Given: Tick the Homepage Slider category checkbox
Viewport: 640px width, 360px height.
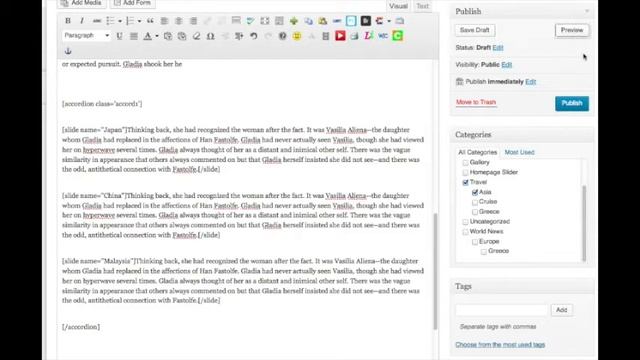Looking at the screenshot, I should click(465, 173).
